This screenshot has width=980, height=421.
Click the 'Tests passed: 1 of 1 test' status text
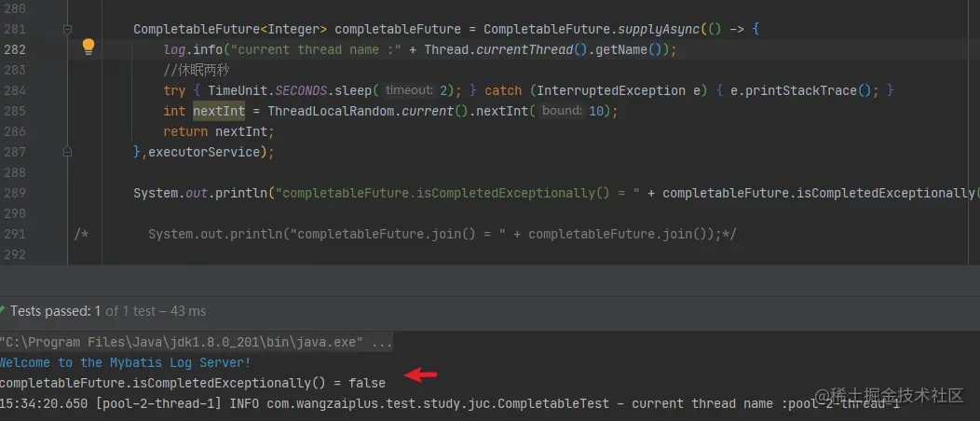click(x=108, y=310)
